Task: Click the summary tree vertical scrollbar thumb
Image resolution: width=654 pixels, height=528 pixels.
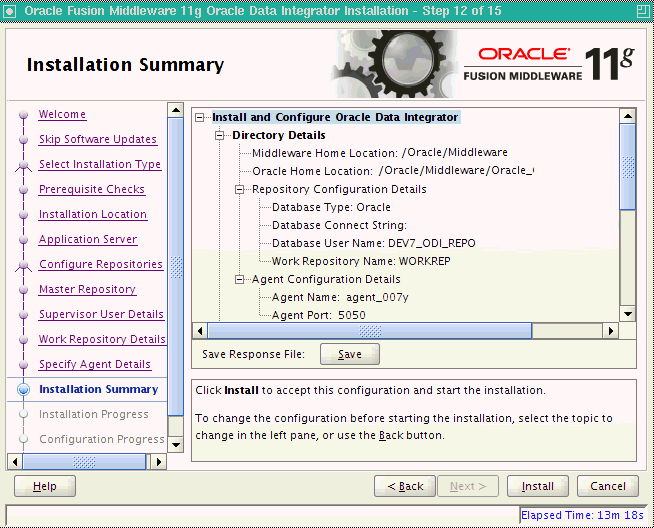Action: click(628, 166)
